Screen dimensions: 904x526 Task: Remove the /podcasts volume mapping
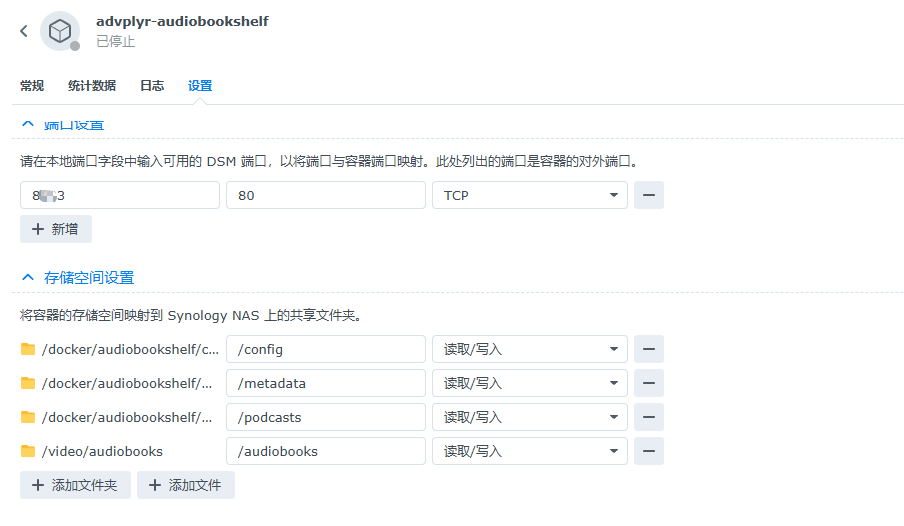tap(649, 417)
